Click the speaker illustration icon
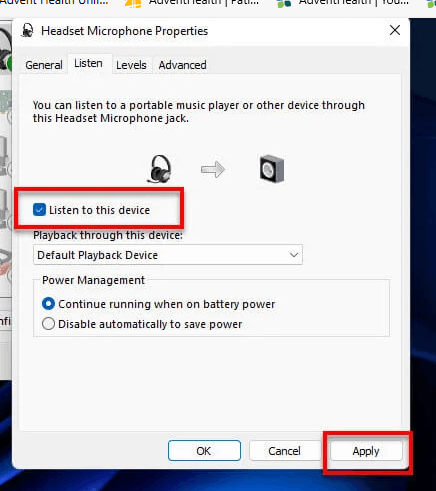The image size is (436, 491). 272,169
